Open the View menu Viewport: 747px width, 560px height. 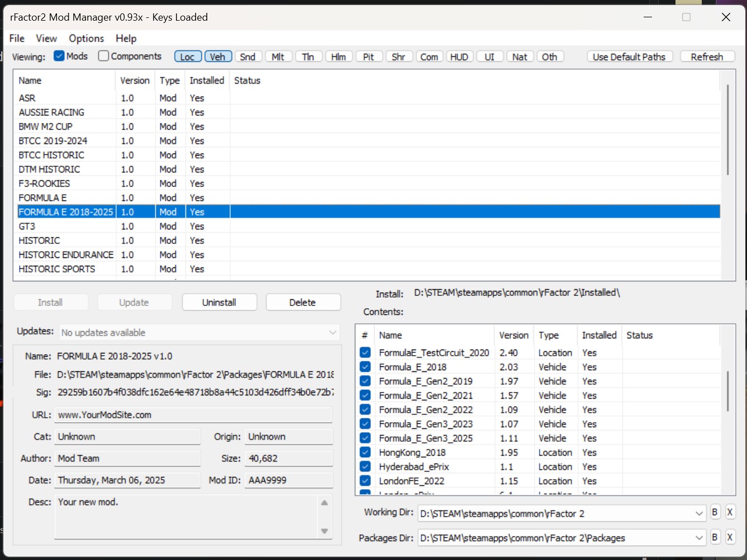[x=46, y=39]
